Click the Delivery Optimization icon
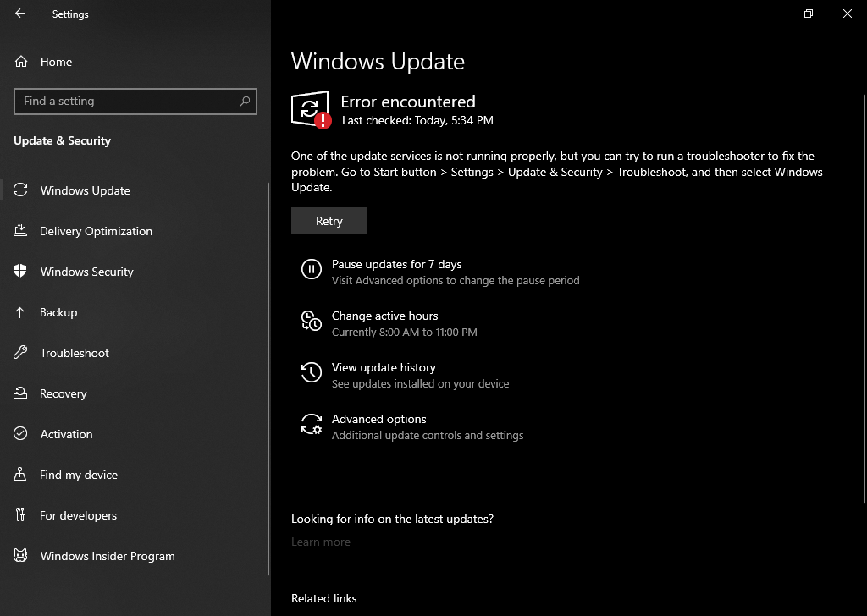This screenshot has width=867, height=616. pyautogui.click(x=20, y=230)
